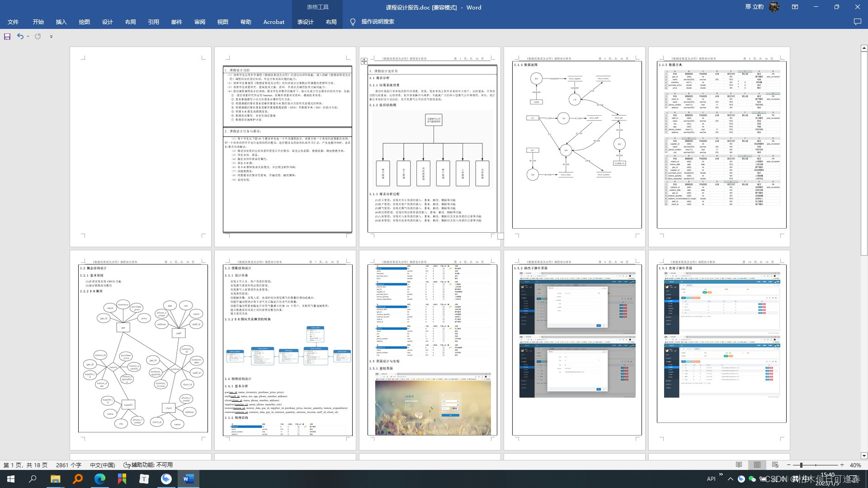Click the 40% zoom level button
Image resolution: width=868 pixels, height=488 pixels.
tap(855, 465)
